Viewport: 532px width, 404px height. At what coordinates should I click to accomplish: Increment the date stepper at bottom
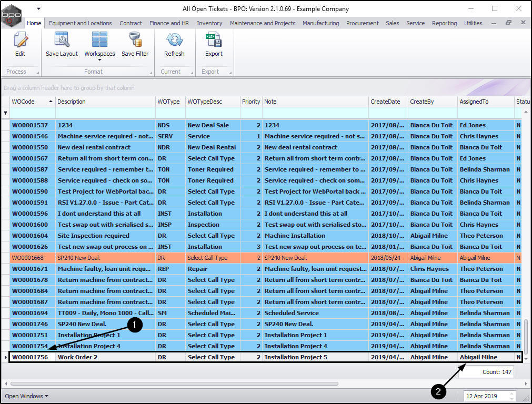click(x=513, y=393)
